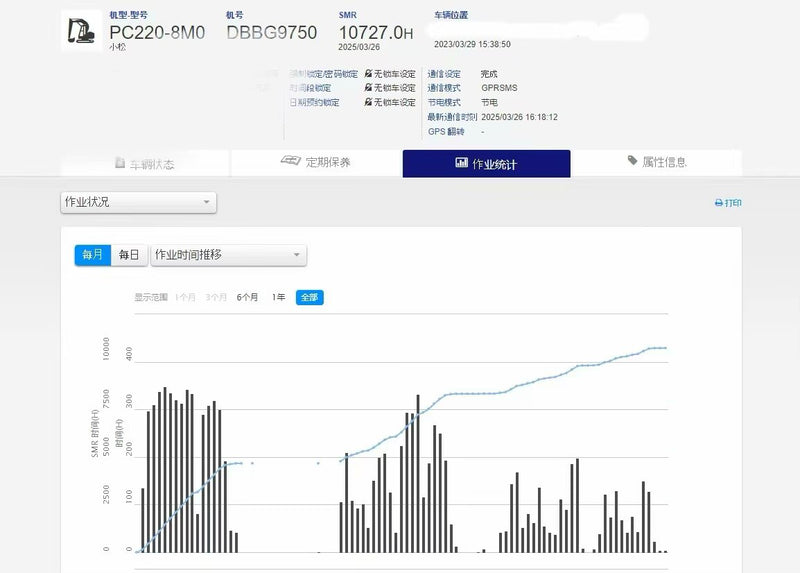Click the wrench icon on 定期保养 tab
The width and height of the screenshot is (800, 573).
[x=291, y=162]
